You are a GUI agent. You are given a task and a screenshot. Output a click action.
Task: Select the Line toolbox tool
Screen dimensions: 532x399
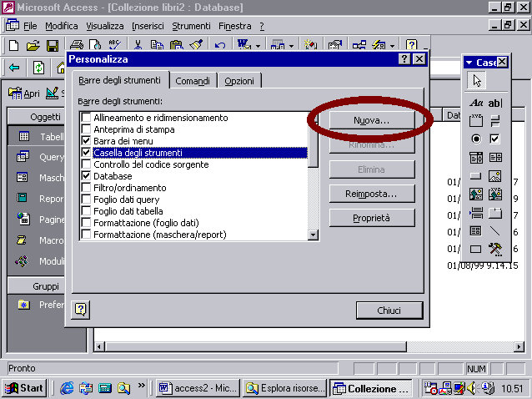(x=495, y=231)
